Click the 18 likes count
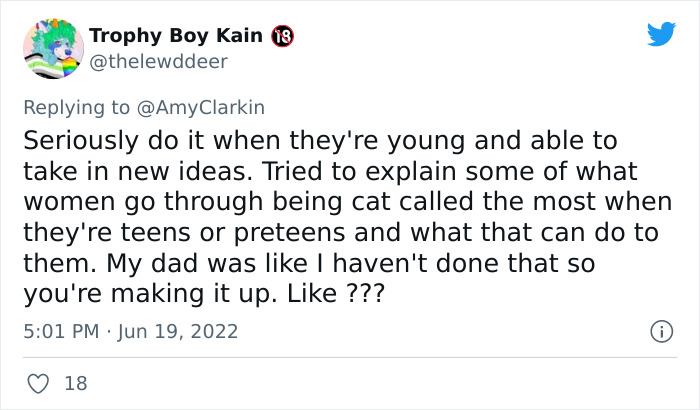Screen dimensions: 700x410 click(74, 383)
